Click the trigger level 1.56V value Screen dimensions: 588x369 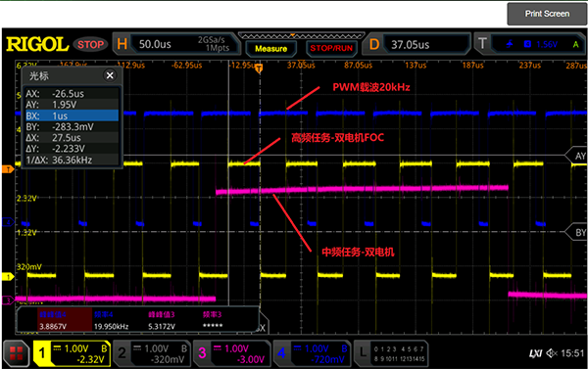(x=547, y=45)
